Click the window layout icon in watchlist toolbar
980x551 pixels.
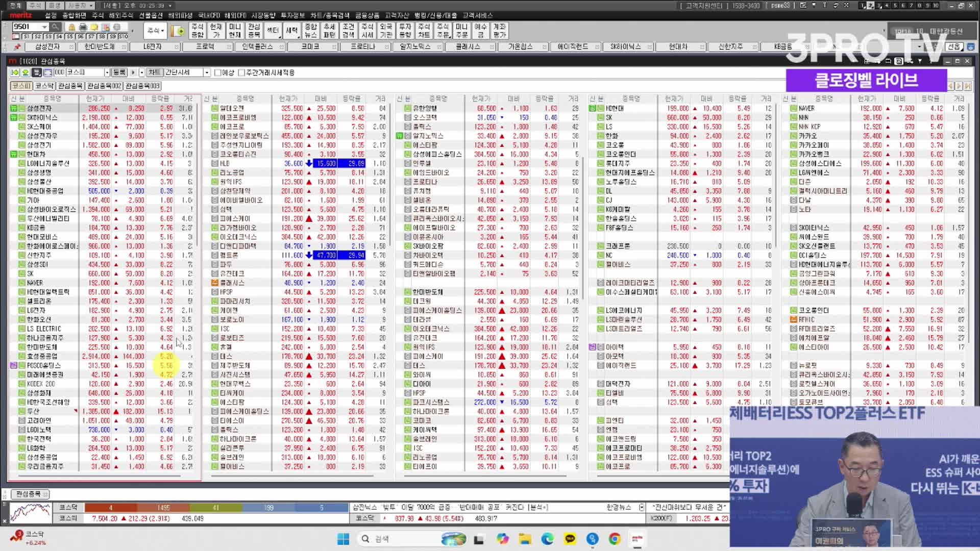click(47, 72)
